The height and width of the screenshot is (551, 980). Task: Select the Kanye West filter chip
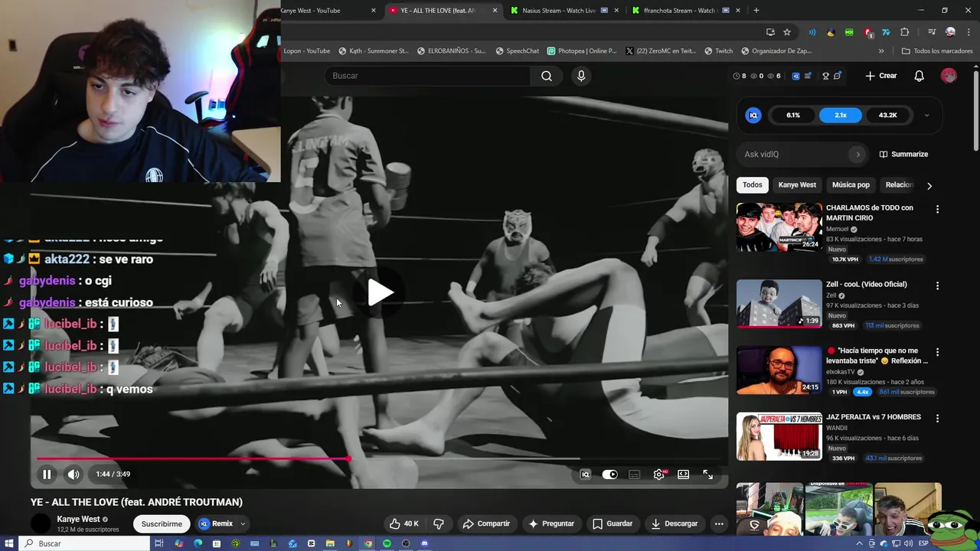(x=797, y=184)
